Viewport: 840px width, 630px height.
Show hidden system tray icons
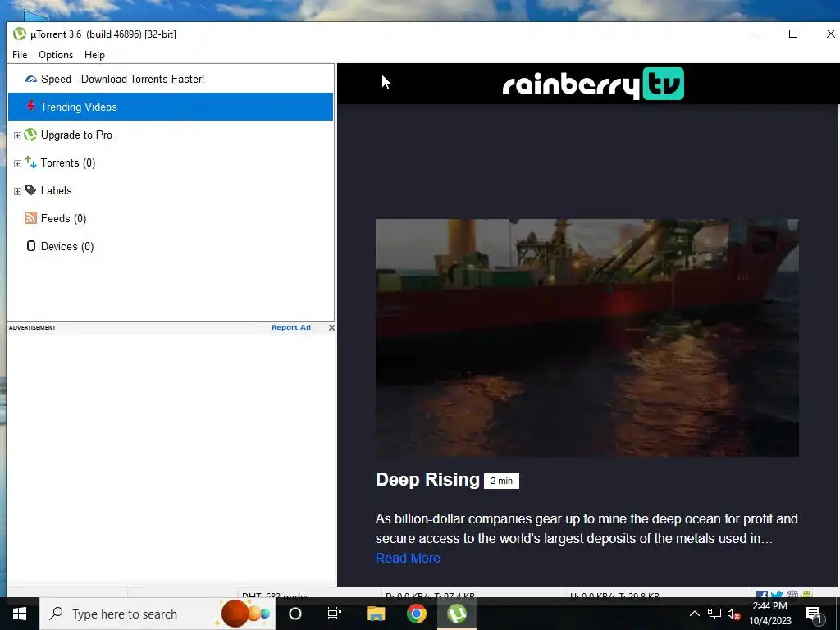694,614
